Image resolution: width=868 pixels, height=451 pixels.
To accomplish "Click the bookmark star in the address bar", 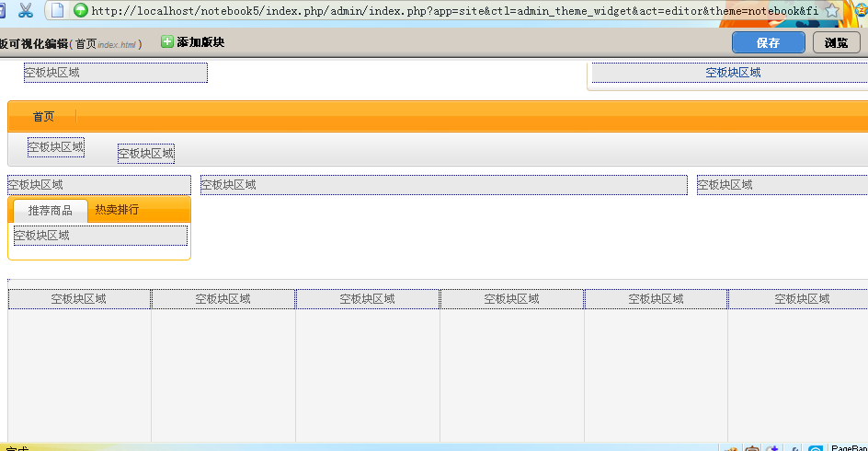I will (832, 11).
